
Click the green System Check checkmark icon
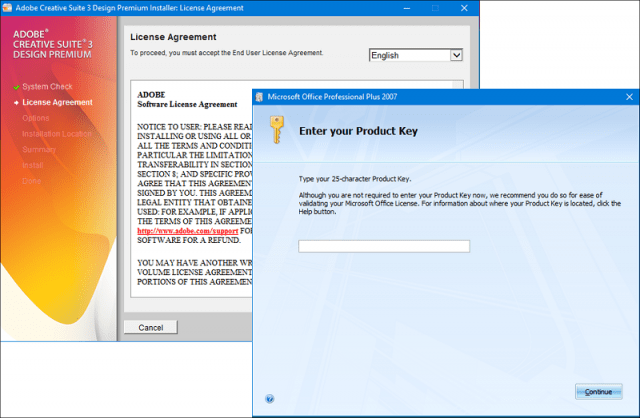pos(16,87)
